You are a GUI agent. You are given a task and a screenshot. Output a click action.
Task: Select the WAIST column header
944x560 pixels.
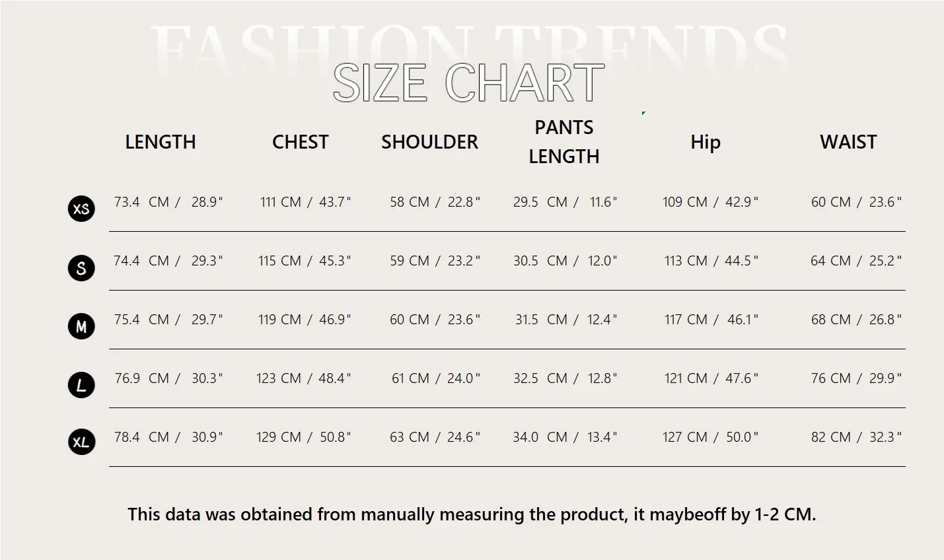pyautogui.click(x=848, y=142)
